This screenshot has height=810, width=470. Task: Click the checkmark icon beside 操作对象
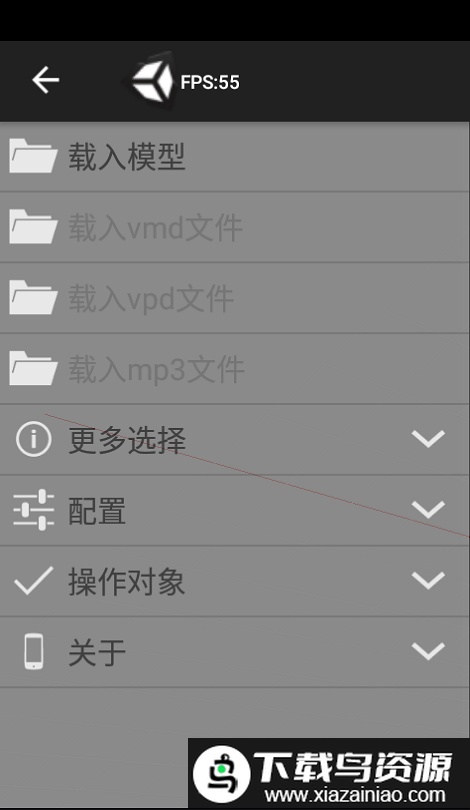(34, 580)
